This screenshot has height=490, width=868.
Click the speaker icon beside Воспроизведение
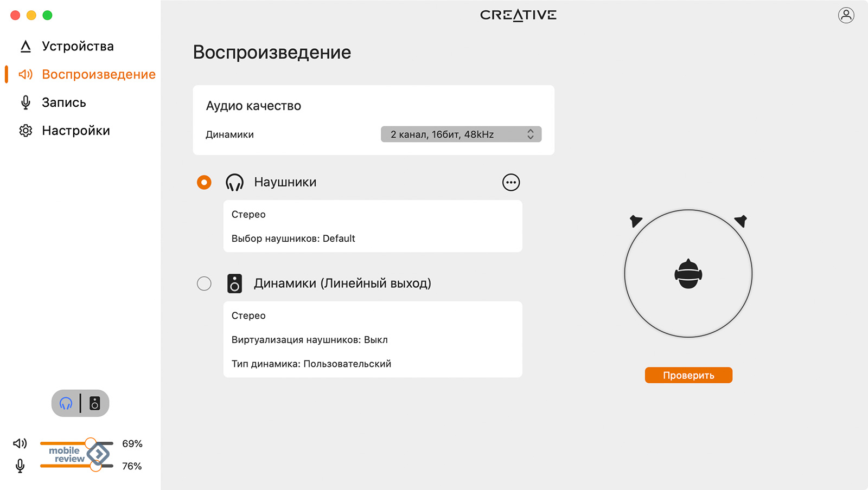(25, 74)
